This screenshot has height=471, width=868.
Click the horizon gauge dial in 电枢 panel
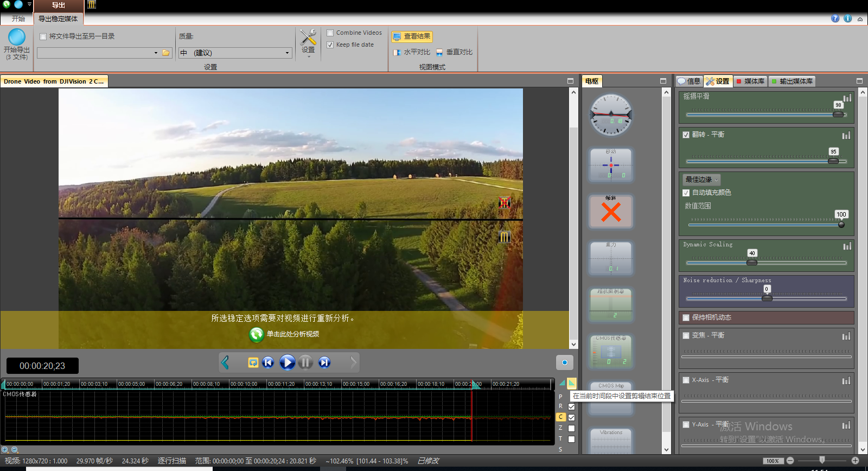pos(611,114)
